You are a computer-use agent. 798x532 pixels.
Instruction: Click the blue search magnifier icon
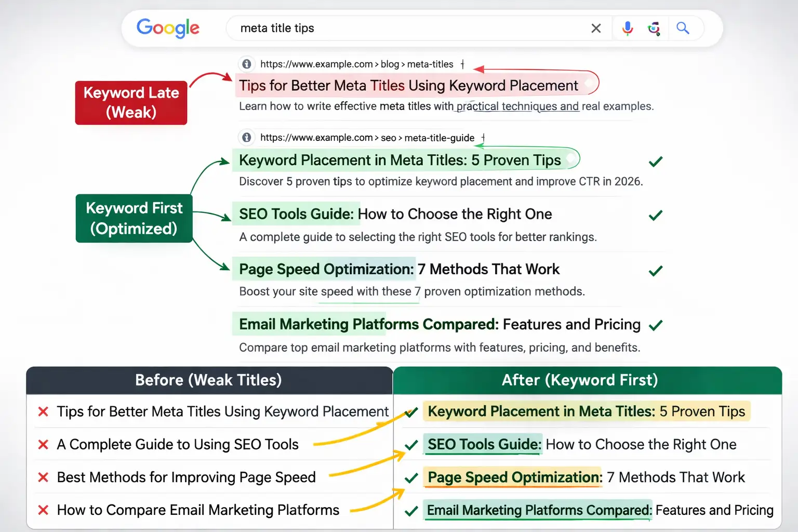tap(683, 28)
